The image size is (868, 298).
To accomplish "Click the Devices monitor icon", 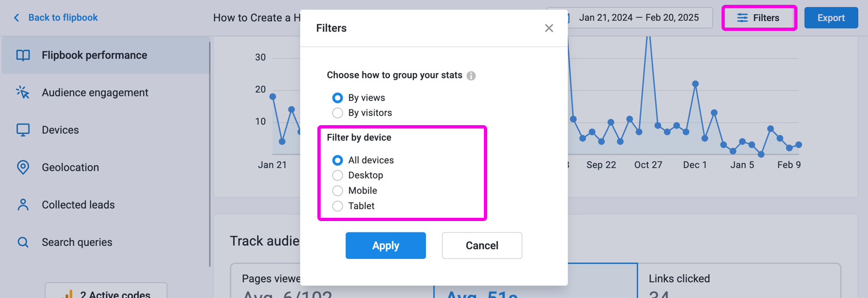I will (23, 130).
